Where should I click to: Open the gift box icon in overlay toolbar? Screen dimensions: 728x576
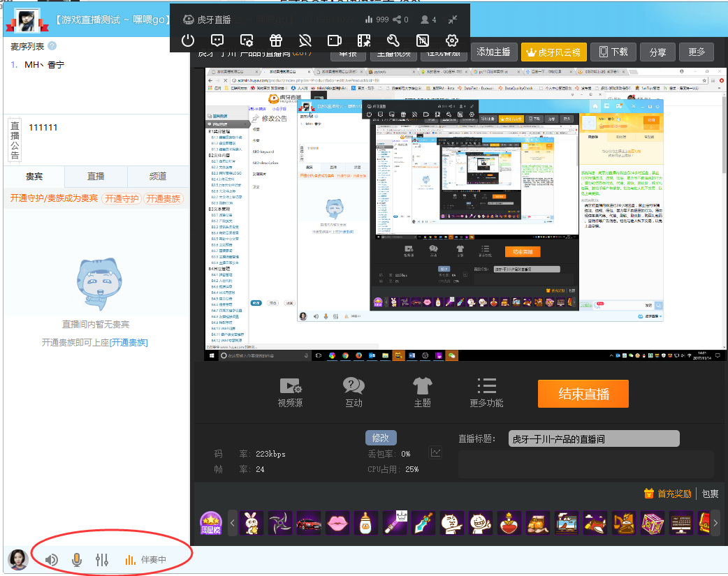click(x=276, y=41)
